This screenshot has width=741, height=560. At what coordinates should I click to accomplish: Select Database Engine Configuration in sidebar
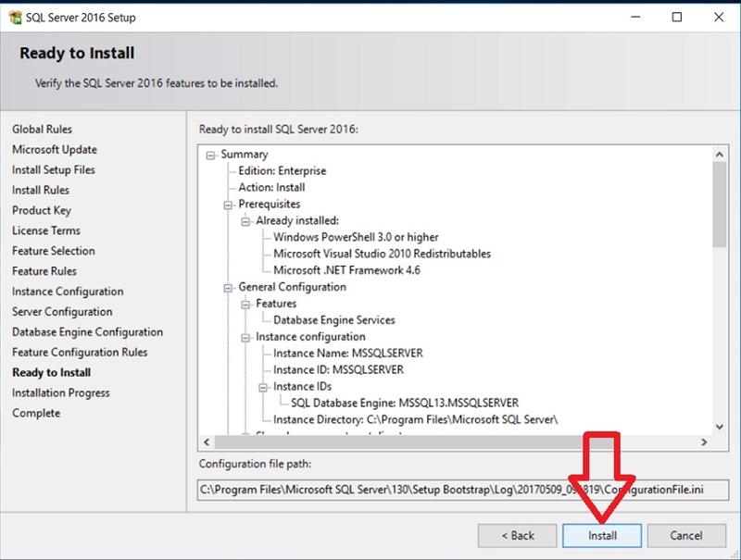(87, 332)
